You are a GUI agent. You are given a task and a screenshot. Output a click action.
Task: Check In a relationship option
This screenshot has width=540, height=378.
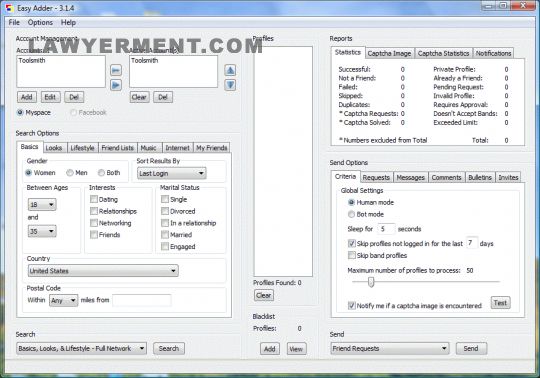tap(165, 223)
